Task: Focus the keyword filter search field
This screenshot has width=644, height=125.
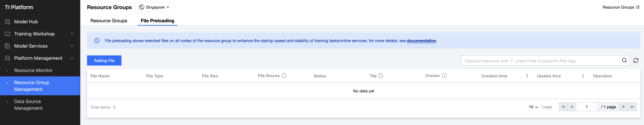Action: [x=540, y=61]
